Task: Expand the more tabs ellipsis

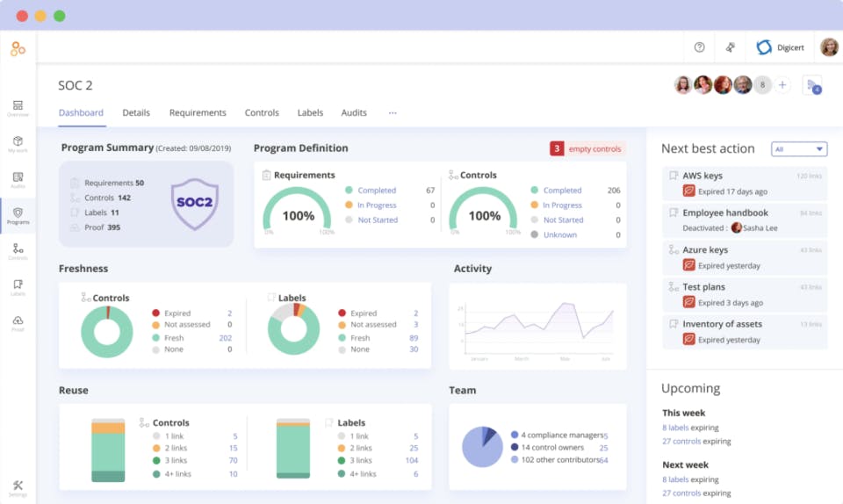Action: (x=393, y=113)
